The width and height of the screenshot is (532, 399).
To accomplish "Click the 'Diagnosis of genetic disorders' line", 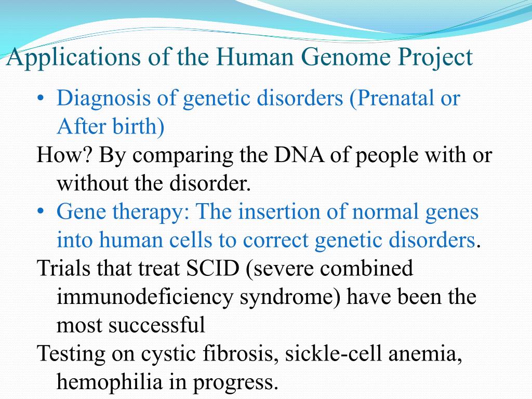I will [x=258, y=98].
